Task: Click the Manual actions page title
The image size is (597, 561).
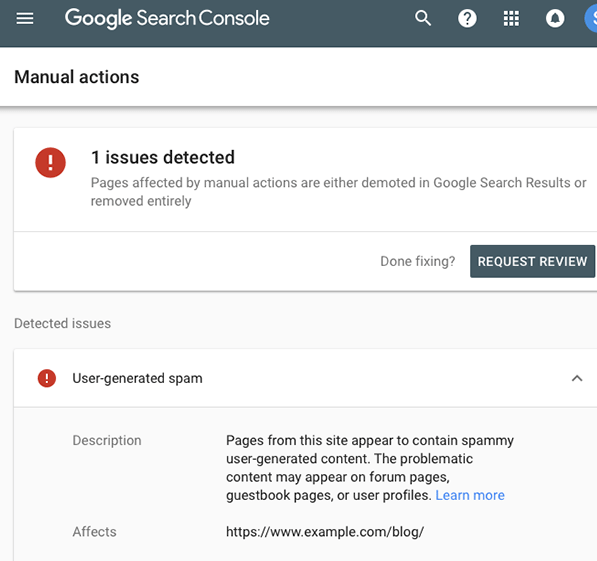Action: tap(77, 77)
